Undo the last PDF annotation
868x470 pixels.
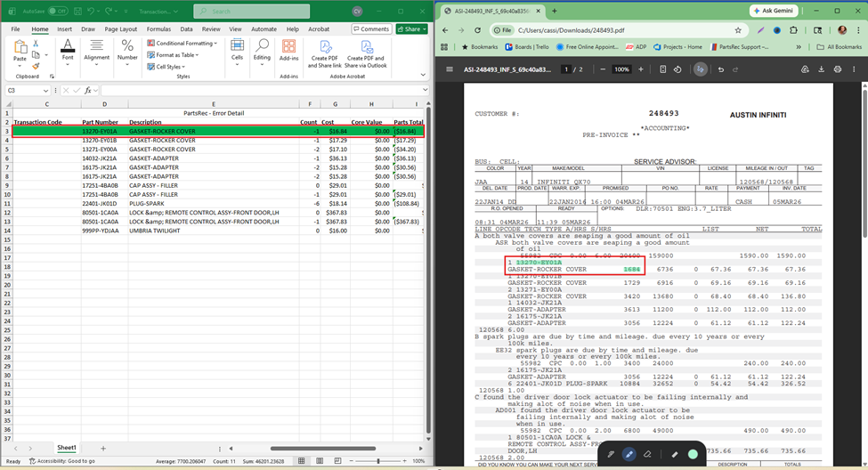click(x=721, y=69)
